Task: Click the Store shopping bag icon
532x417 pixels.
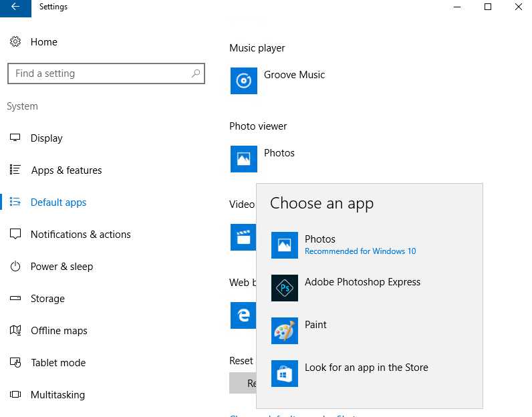Action: tap(285, 374)
